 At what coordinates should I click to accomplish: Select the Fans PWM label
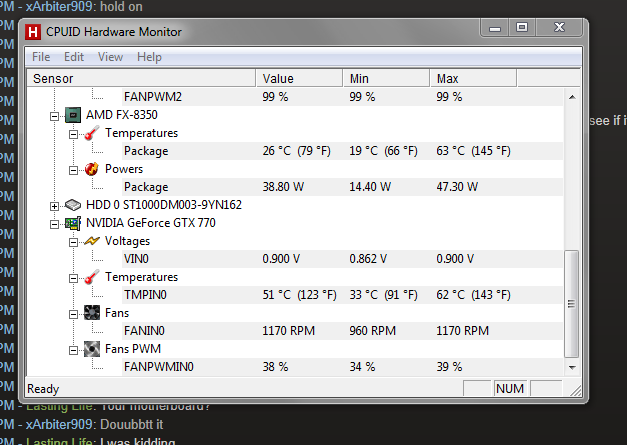(133, 349)
